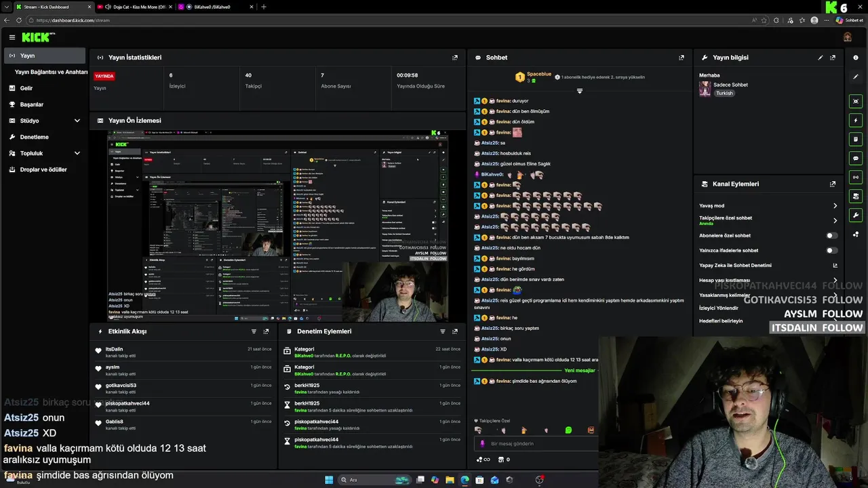Viewport: 868px width, 488px height.
Task: Jump to new messages via Yeni mesajlar
Action: tap(579, 371)
